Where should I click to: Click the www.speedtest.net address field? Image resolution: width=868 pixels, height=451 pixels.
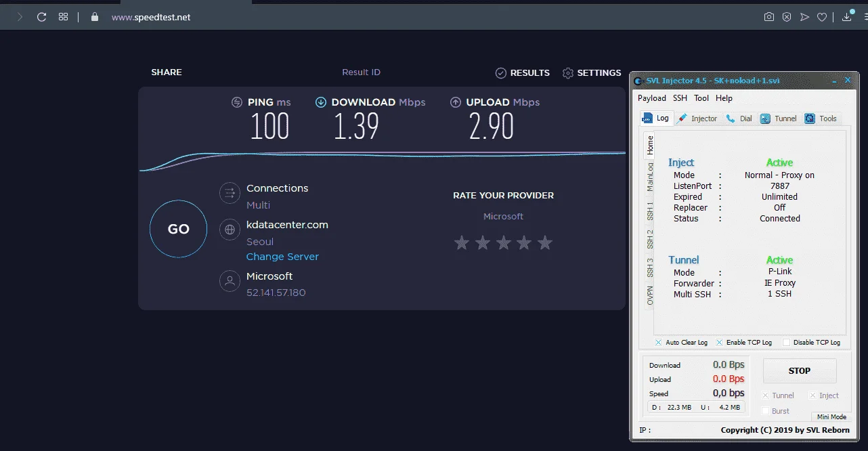coord(151,17)
